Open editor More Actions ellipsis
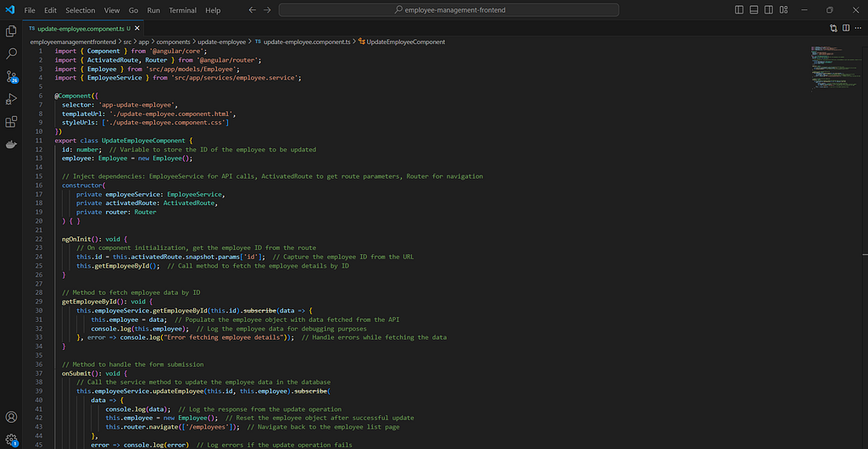 pyautogui.click(x=859, y=28)
